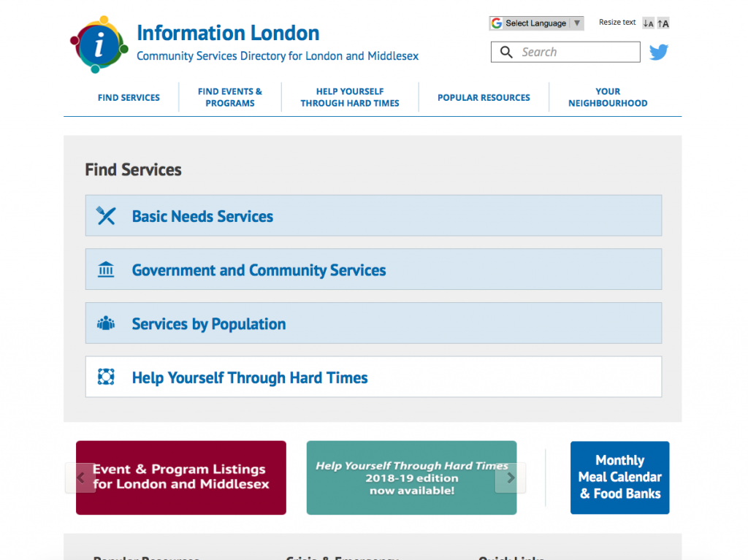Click the Find Services heading
This screenshot has height=560, width=748.
tap(133, 170)
